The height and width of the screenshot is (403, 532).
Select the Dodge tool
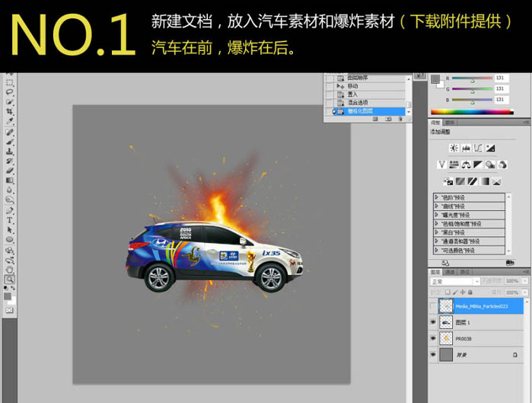coord(9,200)
